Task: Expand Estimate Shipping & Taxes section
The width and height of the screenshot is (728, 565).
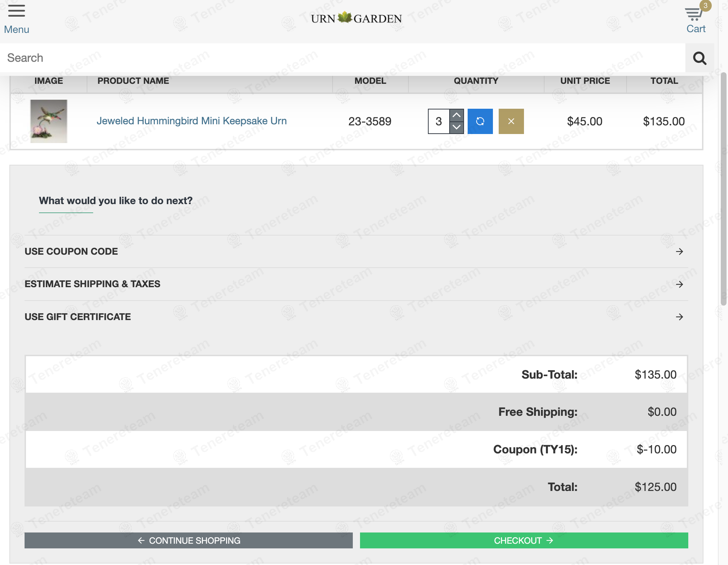Action: [356, 284]
